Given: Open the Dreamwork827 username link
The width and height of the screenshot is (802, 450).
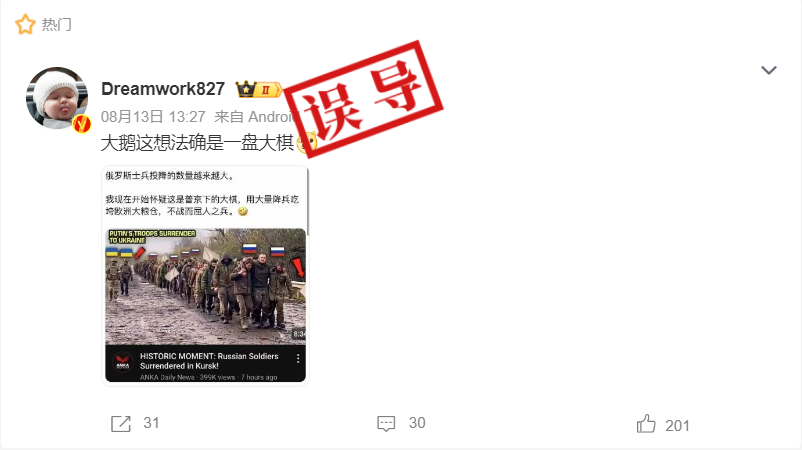Looking at the screenshot, I should click(163, 89).
